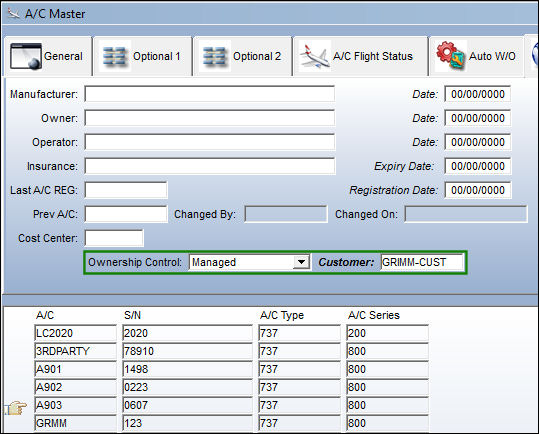Click the A/C Master title bar airplane icon
The image size is (539, 434).
coord(13,14)
